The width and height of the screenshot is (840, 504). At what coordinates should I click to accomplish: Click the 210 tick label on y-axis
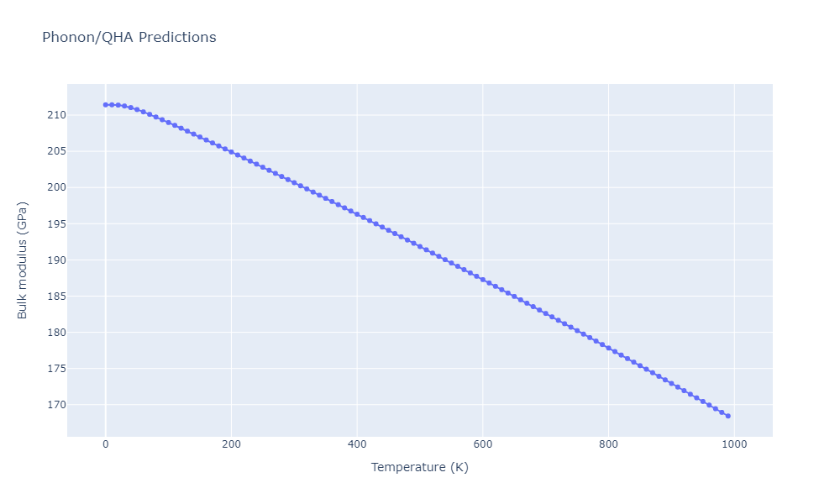[55, 115]
